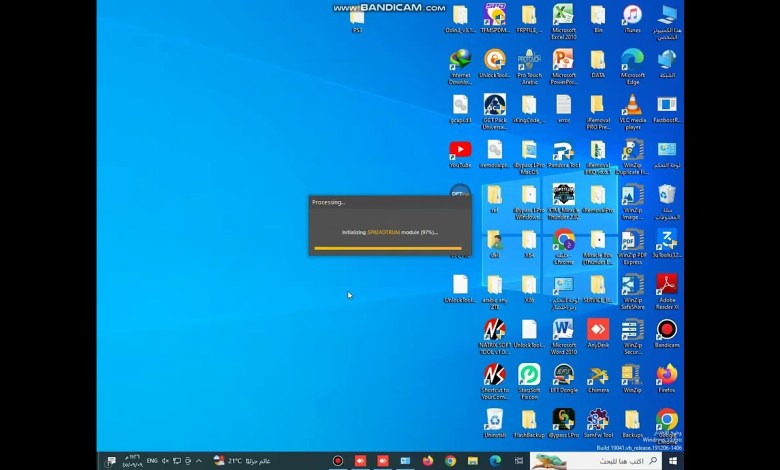Viewport: 780px width, 470px height.
Task: Open WinZip Duplicate File Finder icon
Action: coord(632,157)
